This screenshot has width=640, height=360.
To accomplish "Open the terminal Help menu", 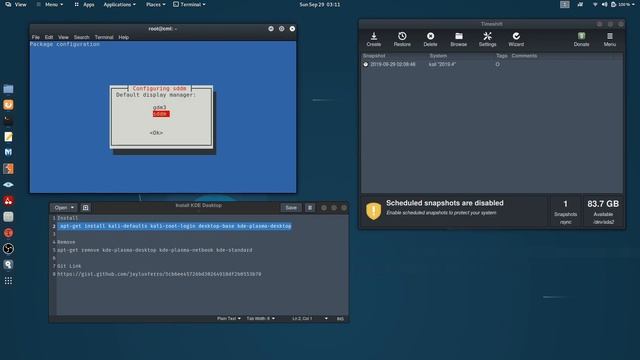I will [x=124, y=37].
